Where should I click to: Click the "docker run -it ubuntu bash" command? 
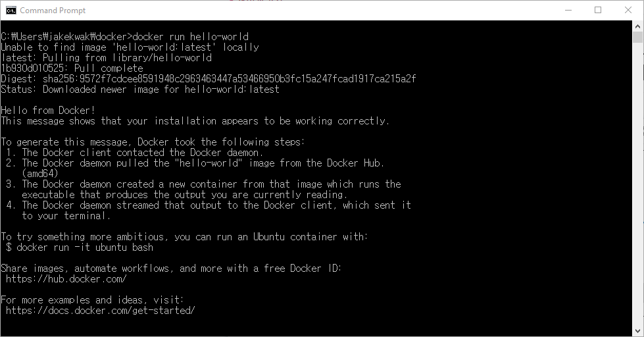coord(85,247)
